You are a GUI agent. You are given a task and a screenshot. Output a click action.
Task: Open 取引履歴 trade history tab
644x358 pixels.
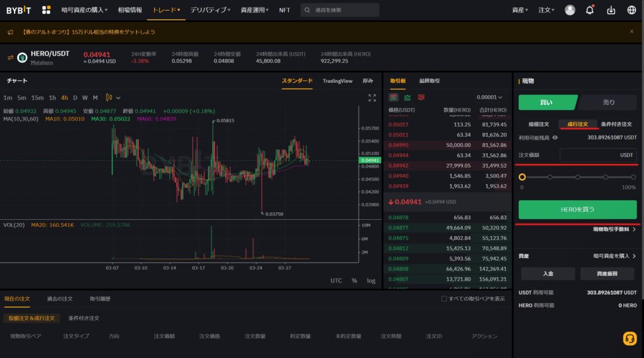coord(100,298)
